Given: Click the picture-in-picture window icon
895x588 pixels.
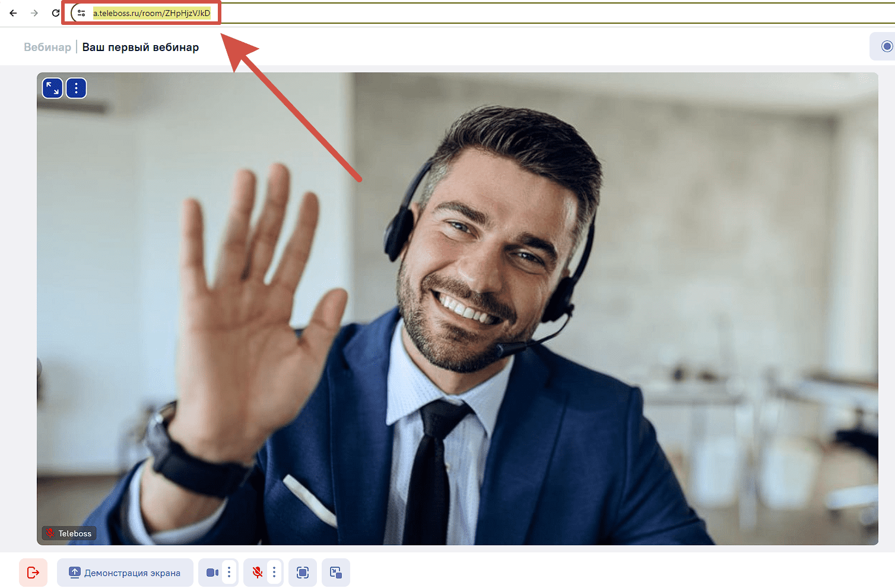Looking at the screenshot, I should pyautogui.click(x=336, y=573).
